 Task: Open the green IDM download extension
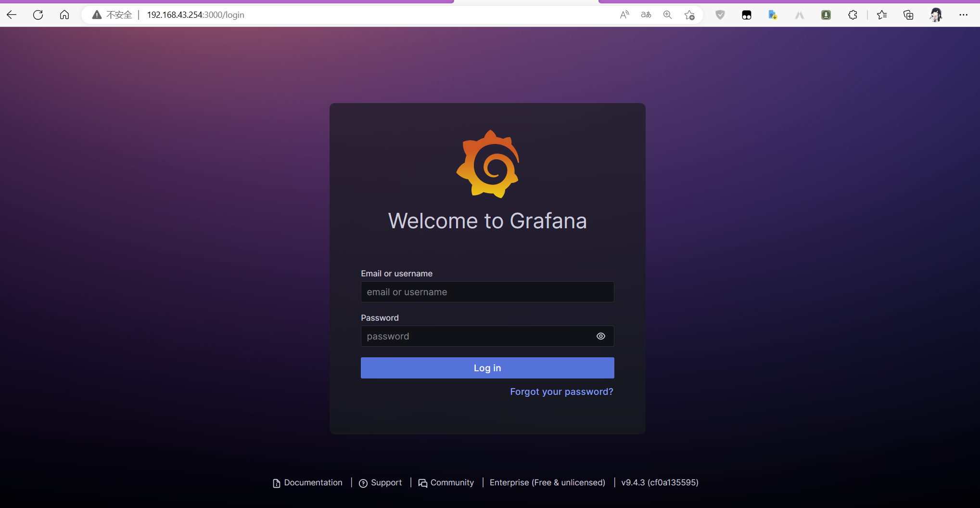click(826, 14)
